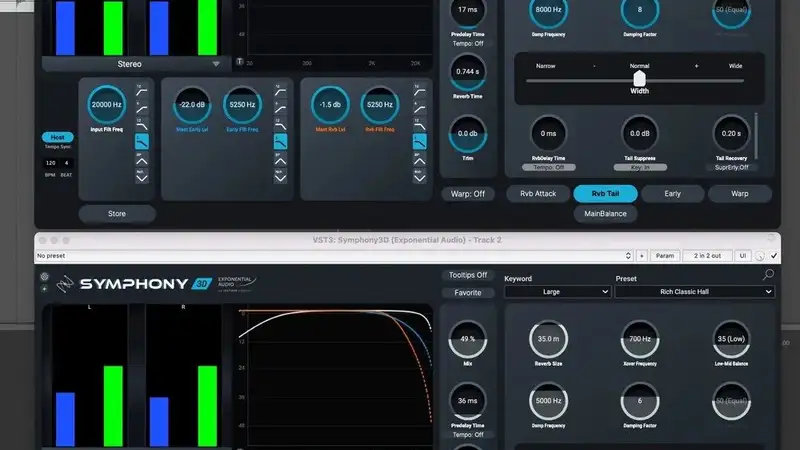The image size is (800, 450).
Task: Select 12 dB high-pass shape for input filter
Action: pyautogui.click(x=142, y=90)
